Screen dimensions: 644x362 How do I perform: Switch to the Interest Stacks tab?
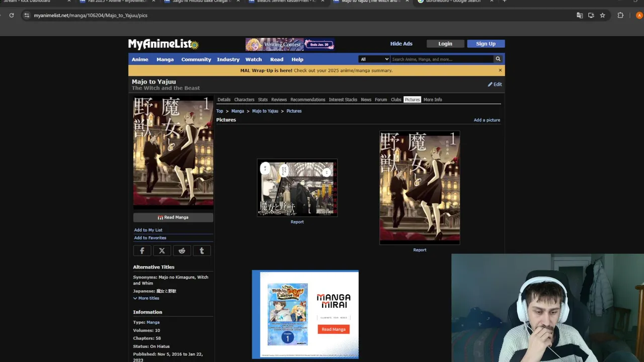[343, 100]
